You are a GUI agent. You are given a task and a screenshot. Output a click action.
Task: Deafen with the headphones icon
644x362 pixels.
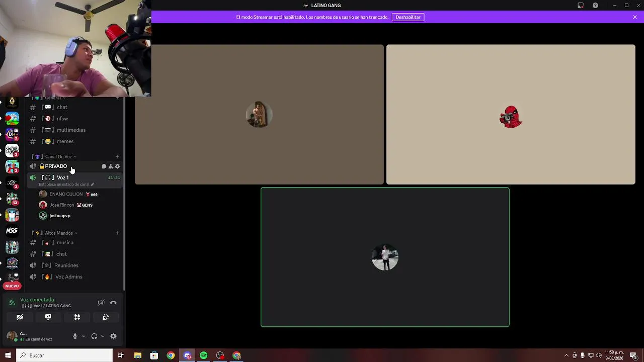(94, 336)
